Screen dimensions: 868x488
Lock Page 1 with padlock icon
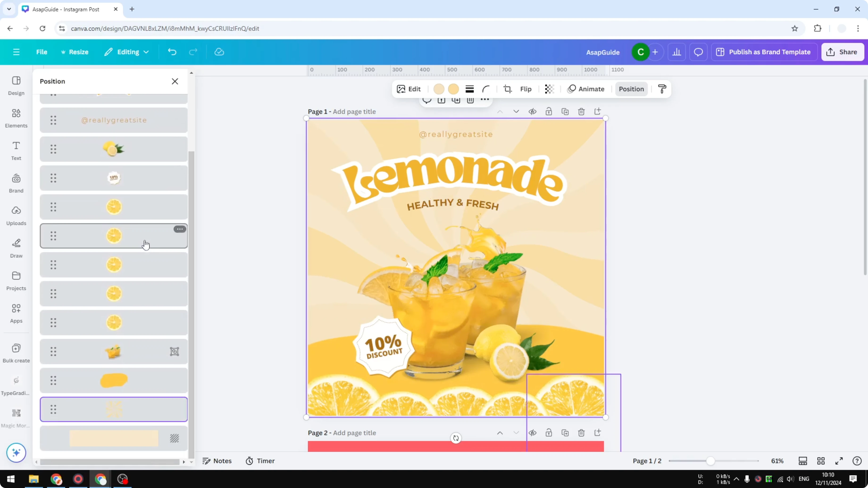click(549, 111)
